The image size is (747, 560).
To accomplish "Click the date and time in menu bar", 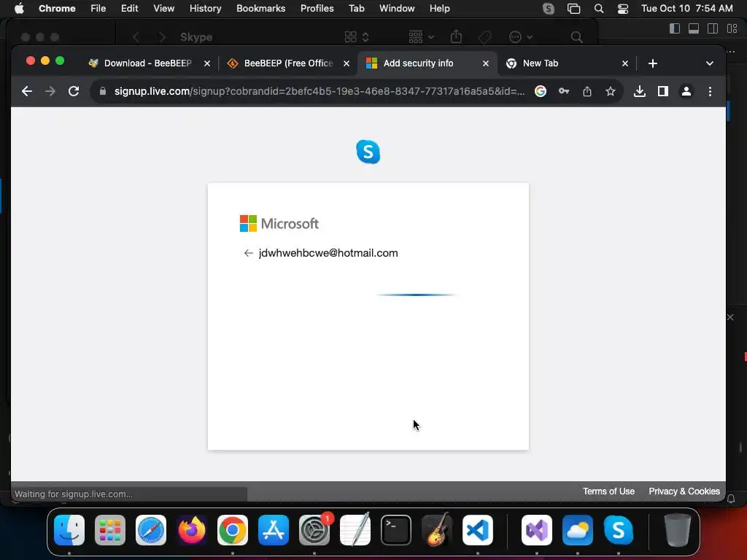I will (687, 9).
